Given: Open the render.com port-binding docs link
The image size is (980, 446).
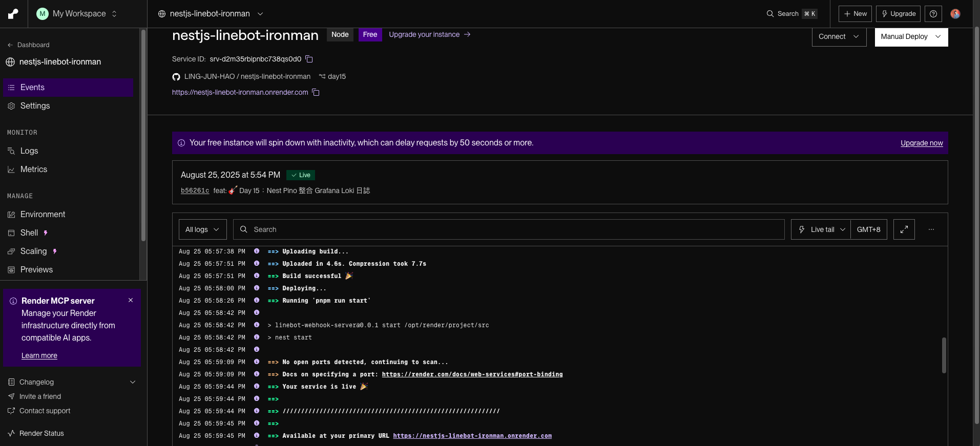Looking at the screenshot, I should 472,374.
